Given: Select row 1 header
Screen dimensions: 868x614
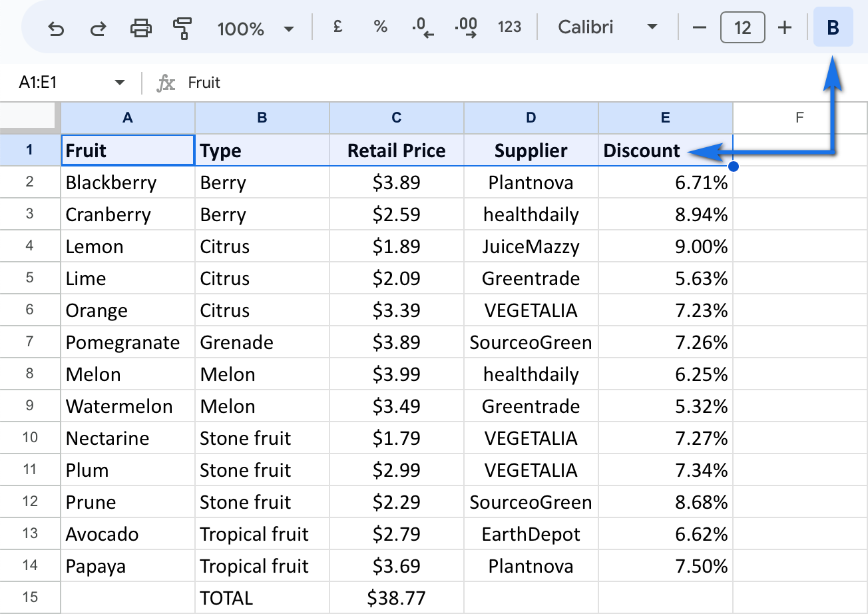Looking at the screenshot, I should point(30,150).
